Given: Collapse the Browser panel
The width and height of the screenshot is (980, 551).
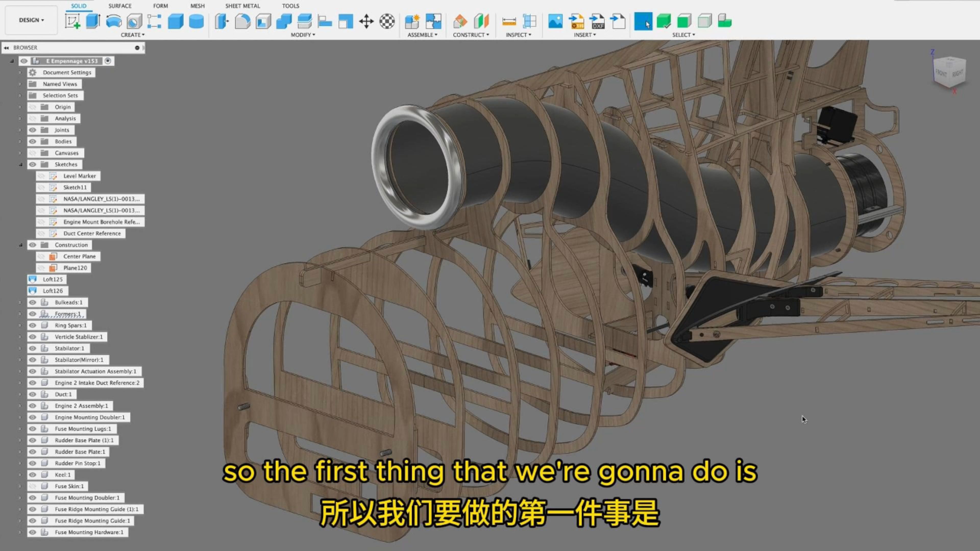Looking at the screenshot, I should coord(6,47).
